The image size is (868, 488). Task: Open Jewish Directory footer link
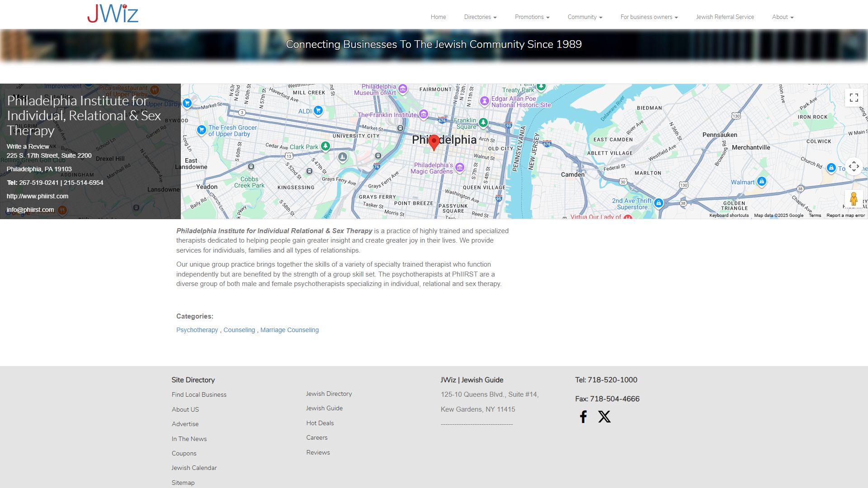(329, 394)
